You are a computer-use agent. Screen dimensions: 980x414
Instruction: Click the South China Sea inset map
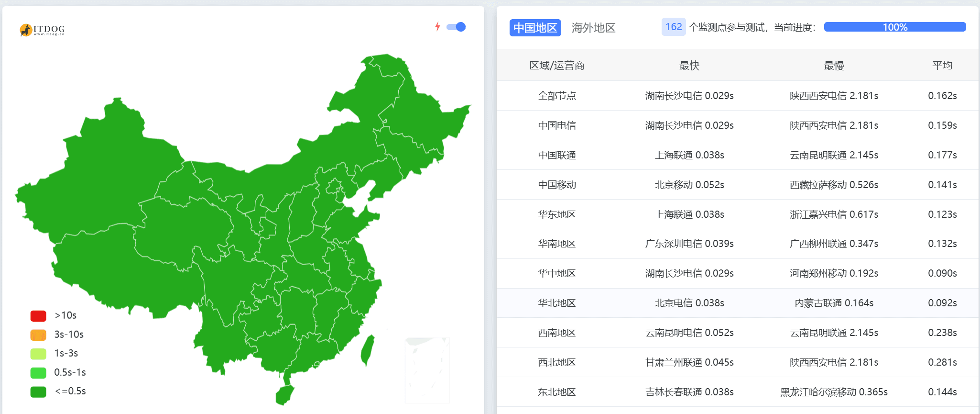[x=427, y=370]
